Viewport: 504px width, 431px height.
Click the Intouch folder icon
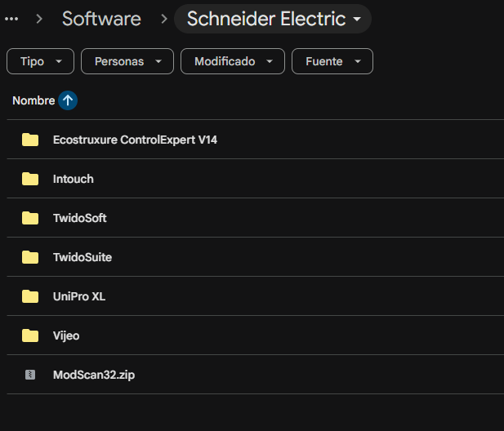30,179
